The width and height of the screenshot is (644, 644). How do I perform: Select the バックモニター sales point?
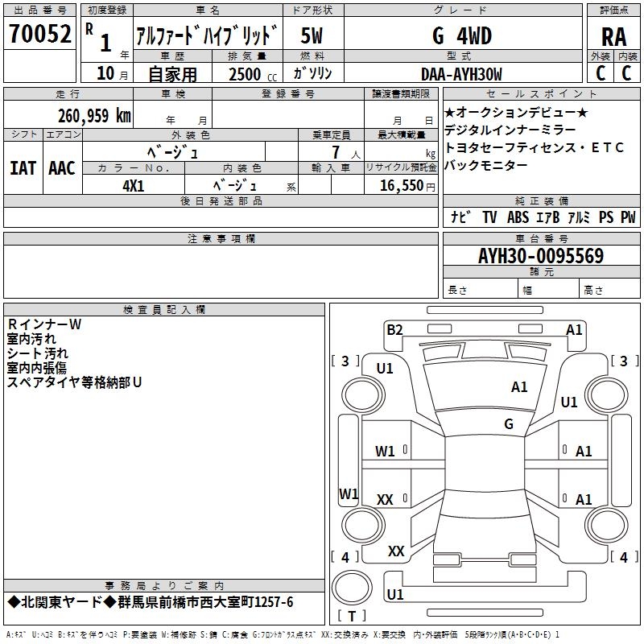(x=486, y=165)
